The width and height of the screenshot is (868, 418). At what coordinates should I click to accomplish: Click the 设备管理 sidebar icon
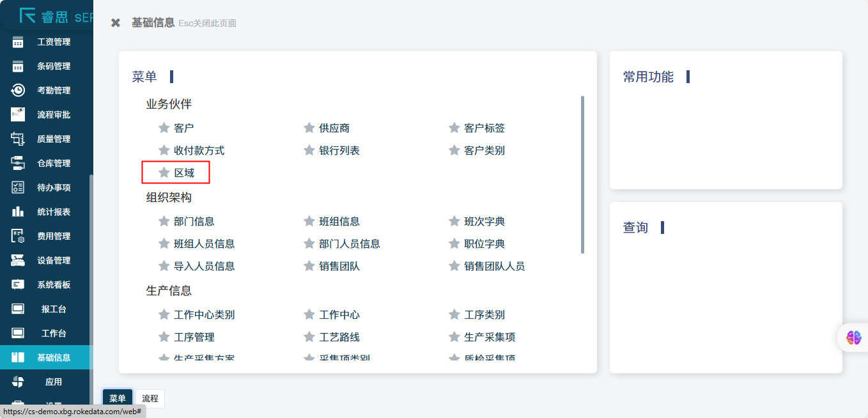click(18, 260)
